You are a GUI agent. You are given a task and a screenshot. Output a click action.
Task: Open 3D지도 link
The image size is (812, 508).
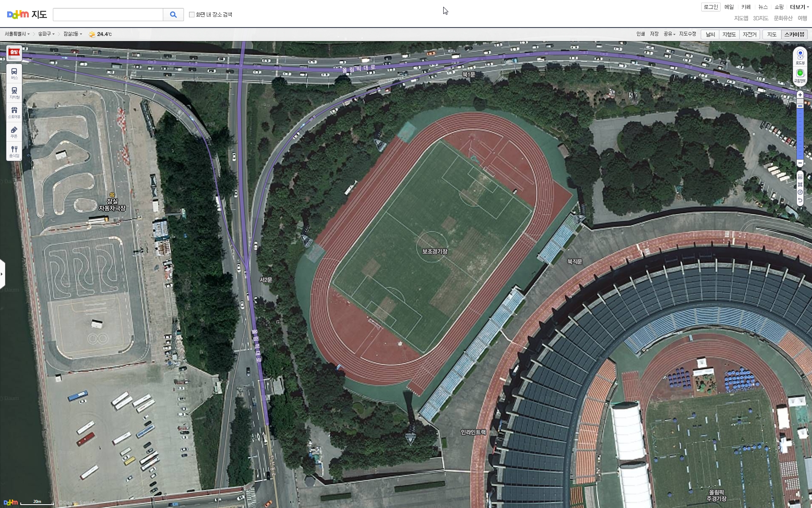[760, 18]
